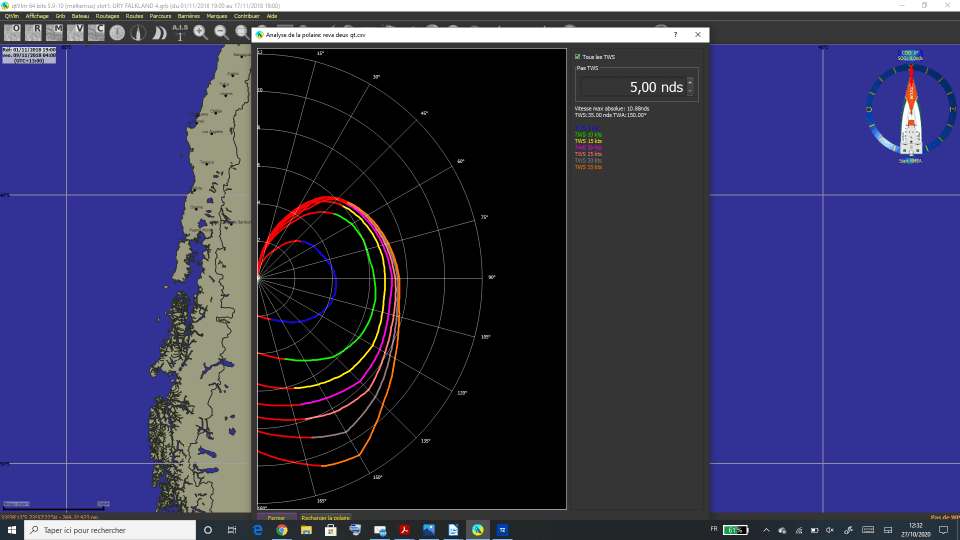Image resolution: width=960 pixels, height=540 pixels.
Task: Open the Barrières menu
Action: pos(189,16)
